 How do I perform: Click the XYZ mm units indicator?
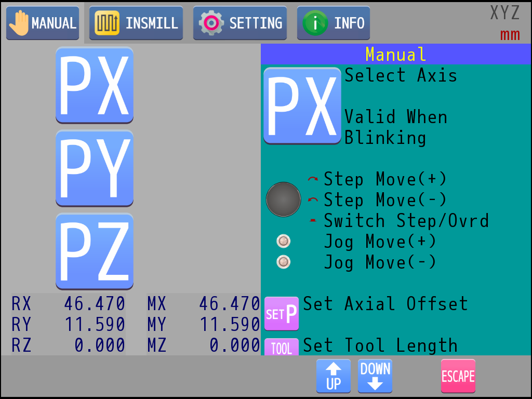505,23
